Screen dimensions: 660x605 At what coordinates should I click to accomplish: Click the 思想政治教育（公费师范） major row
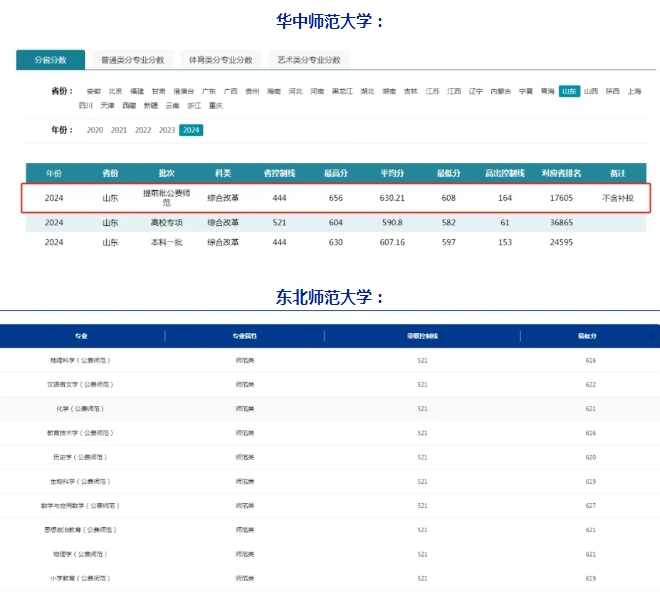tap(330, 530)
